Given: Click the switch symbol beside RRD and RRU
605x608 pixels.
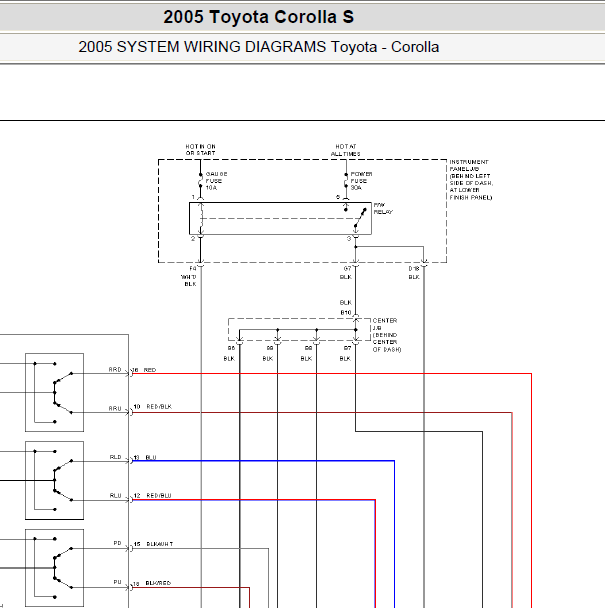Looking at the screenshot, I should click(x=54, y=392).
